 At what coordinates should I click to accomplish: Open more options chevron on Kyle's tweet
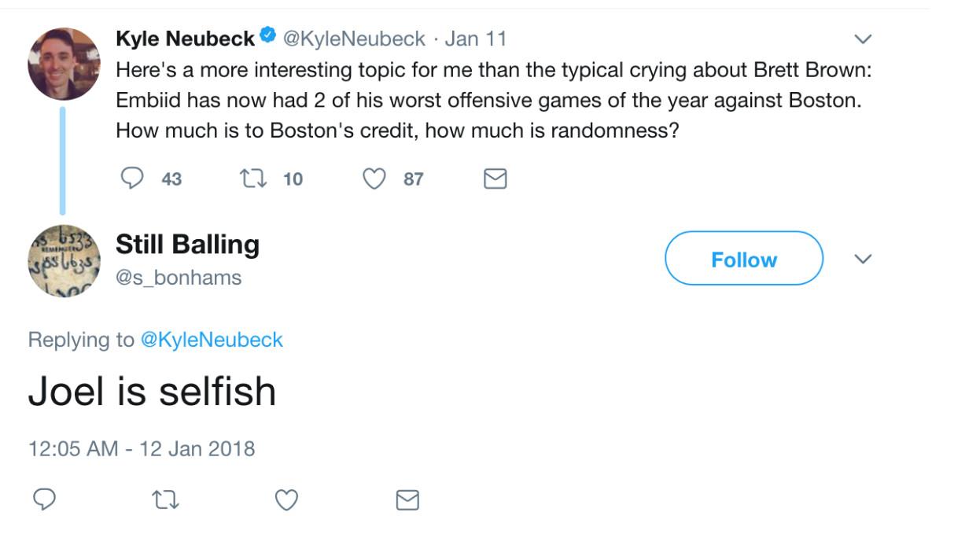point(863,39)
